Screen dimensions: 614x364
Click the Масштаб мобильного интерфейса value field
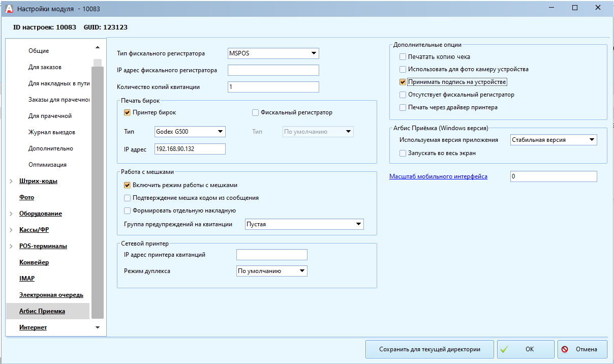[x=554, y=176]
